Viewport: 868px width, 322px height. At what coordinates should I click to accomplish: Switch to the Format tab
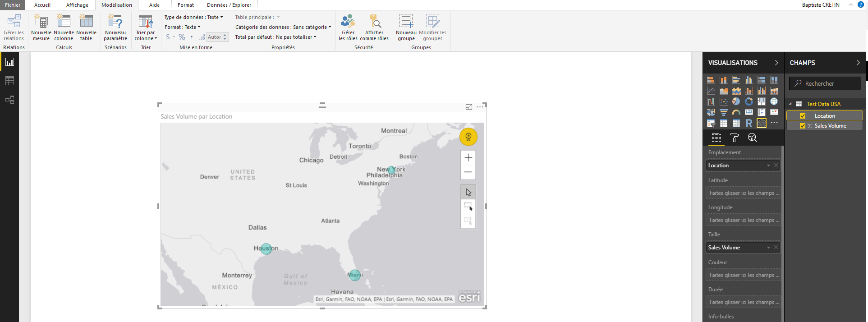(185, 5)
